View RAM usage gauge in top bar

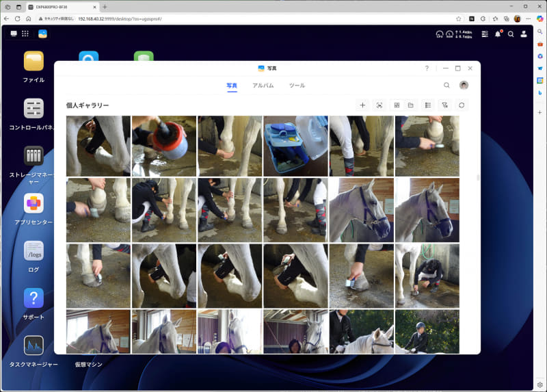[x=449, y=34]
